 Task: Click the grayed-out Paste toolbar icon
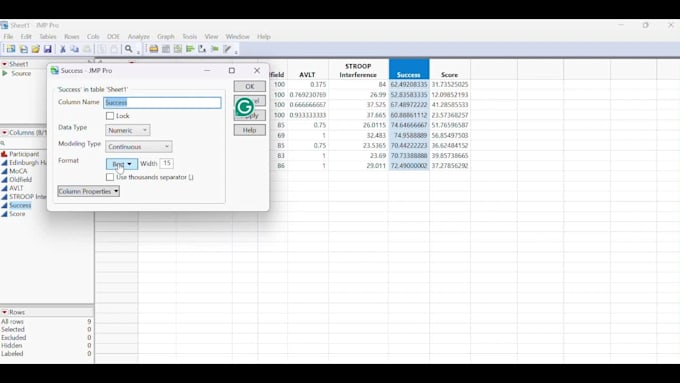coord(87,49)
